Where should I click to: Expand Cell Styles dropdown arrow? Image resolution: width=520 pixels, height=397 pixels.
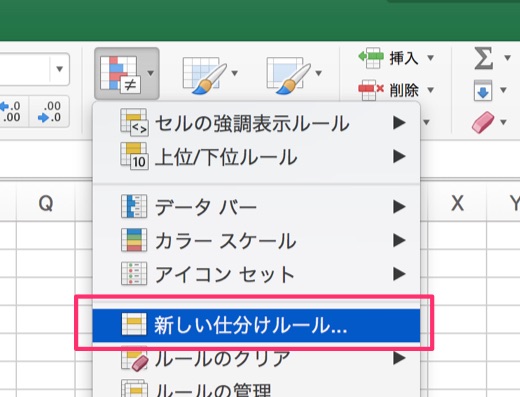pyautogui.click(x=319, y=73)
